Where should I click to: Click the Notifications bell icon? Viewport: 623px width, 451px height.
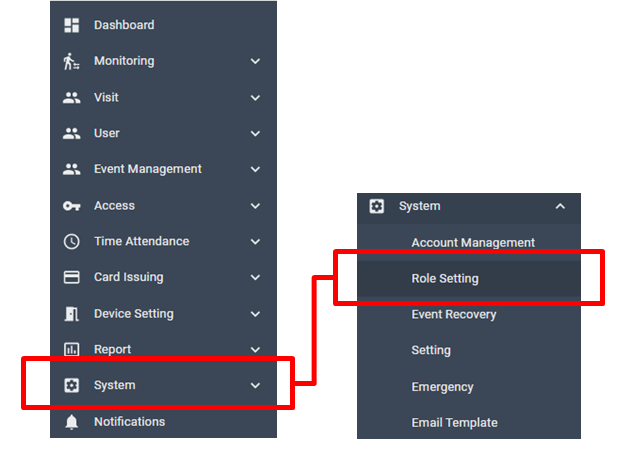click(71, 422)
